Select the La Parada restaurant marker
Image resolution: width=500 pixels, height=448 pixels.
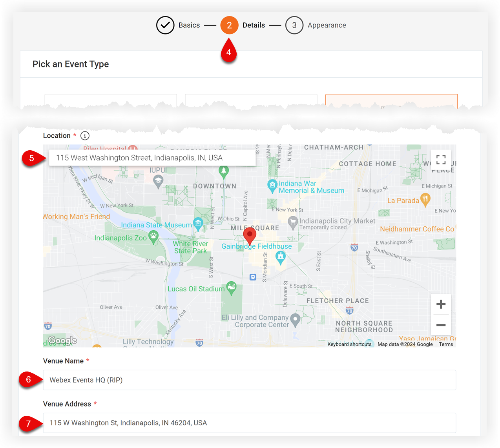tap(425, 200)
